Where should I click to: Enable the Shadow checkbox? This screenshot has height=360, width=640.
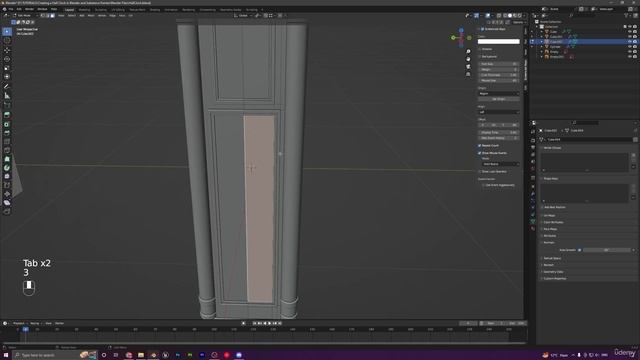(480, 49)
